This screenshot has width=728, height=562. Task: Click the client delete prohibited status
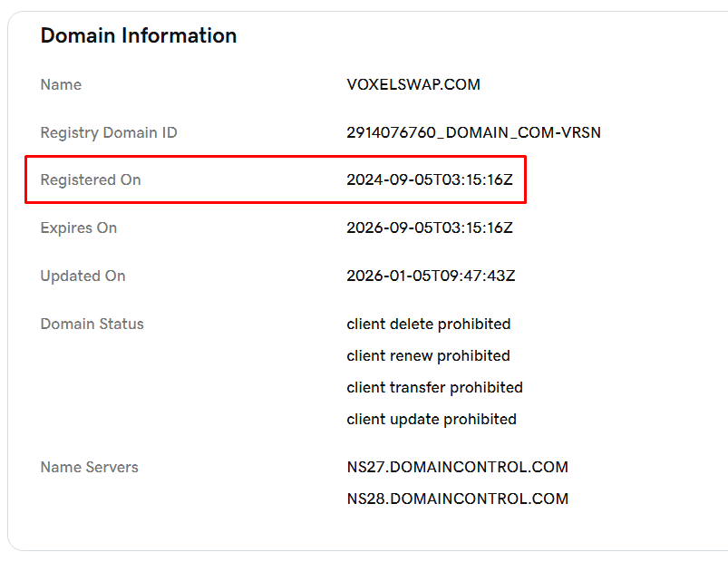(x=429, y=325)
